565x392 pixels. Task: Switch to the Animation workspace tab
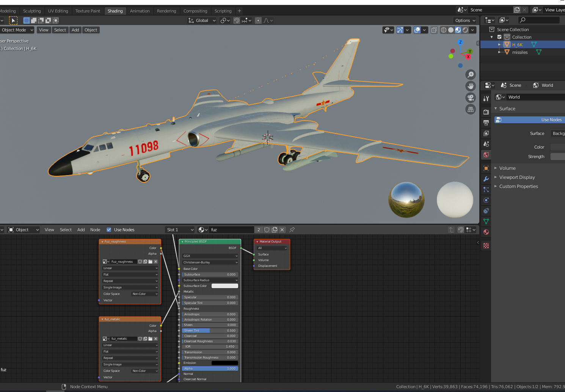[140, 11]
